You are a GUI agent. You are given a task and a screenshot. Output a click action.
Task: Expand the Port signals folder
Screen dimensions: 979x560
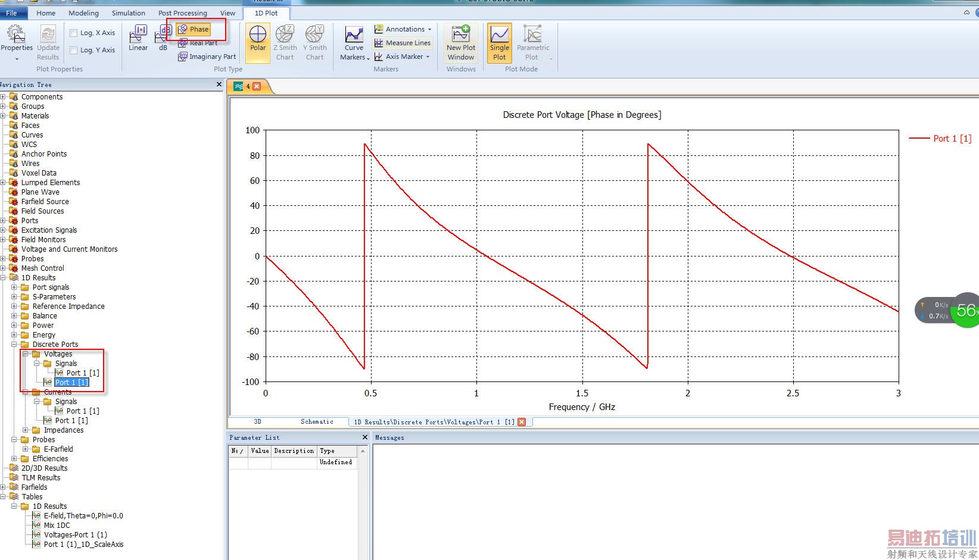(x=14, y=287)
